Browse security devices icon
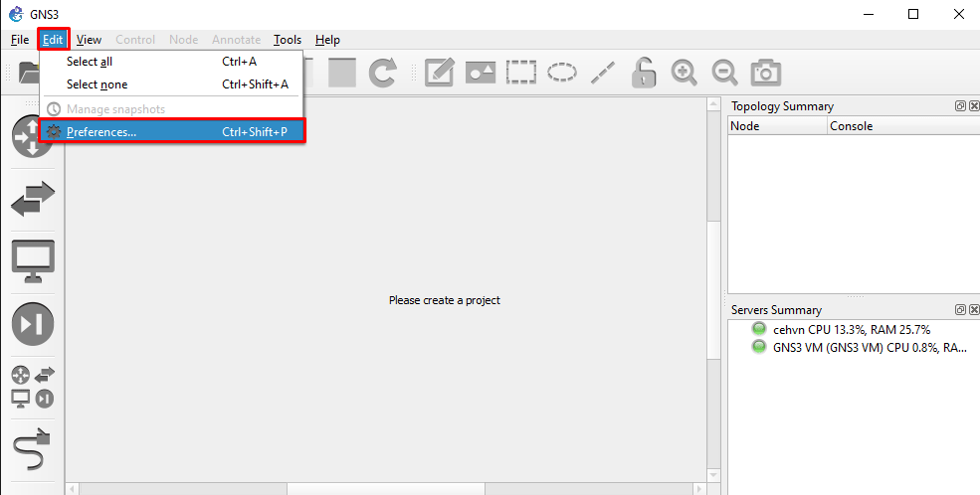The image size is (980, 495). pos(33,325)
